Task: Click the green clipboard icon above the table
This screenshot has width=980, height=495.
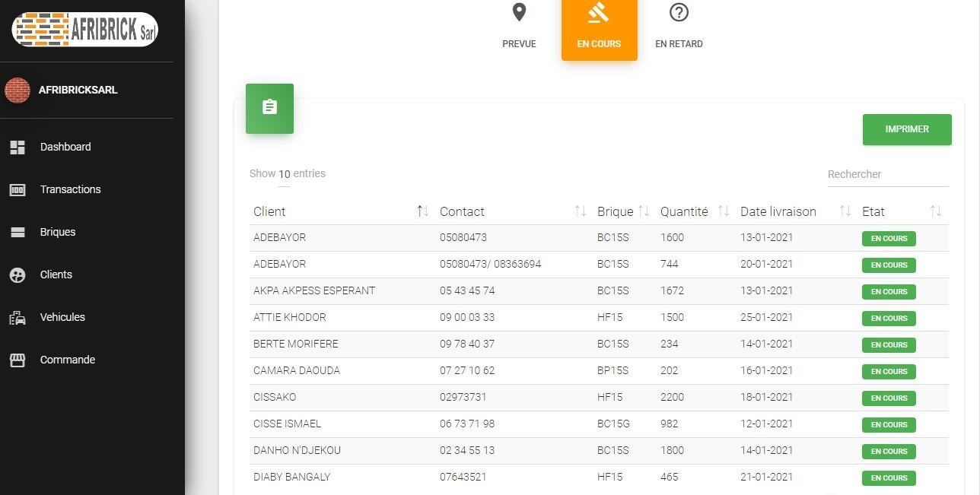Action: [x=269, y=108]
